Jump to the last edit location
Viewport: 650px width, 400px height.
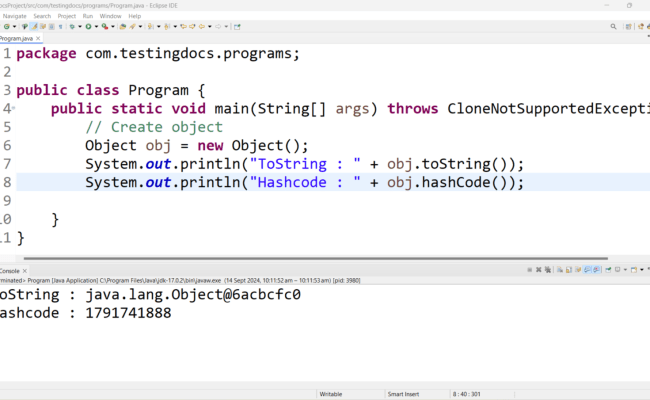pyautogui.click(x=183, y=27)
